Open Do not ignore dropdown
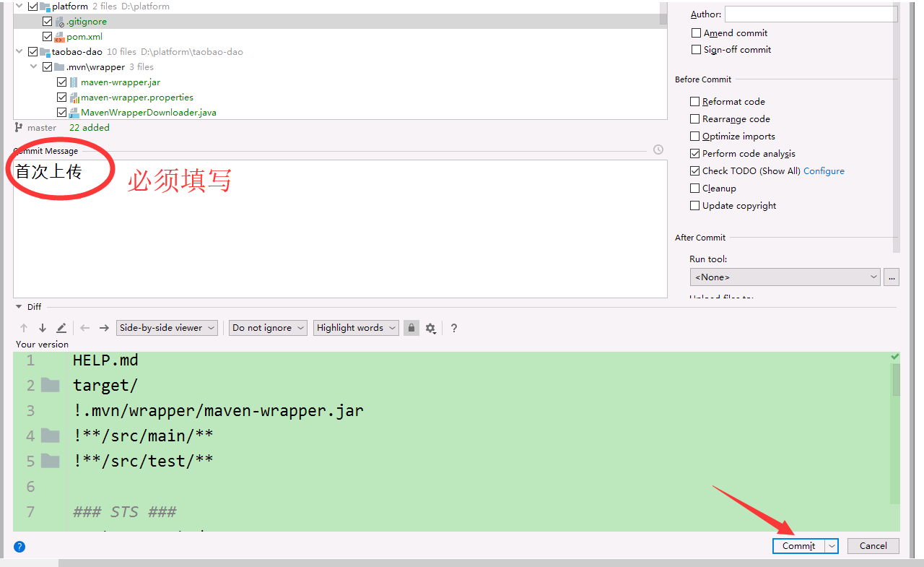The height and width of the screenshot is (567, 924). click(x=268, y=328)
